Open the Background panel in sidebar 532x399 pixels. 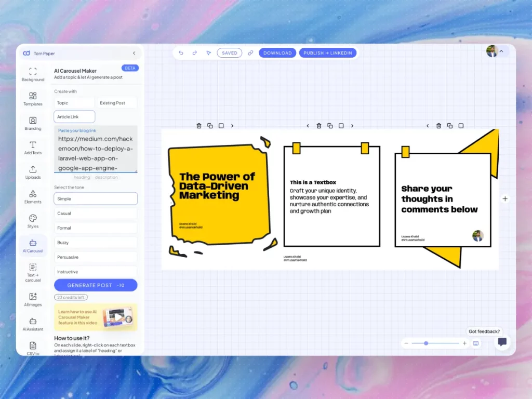[x=33, y=75]
